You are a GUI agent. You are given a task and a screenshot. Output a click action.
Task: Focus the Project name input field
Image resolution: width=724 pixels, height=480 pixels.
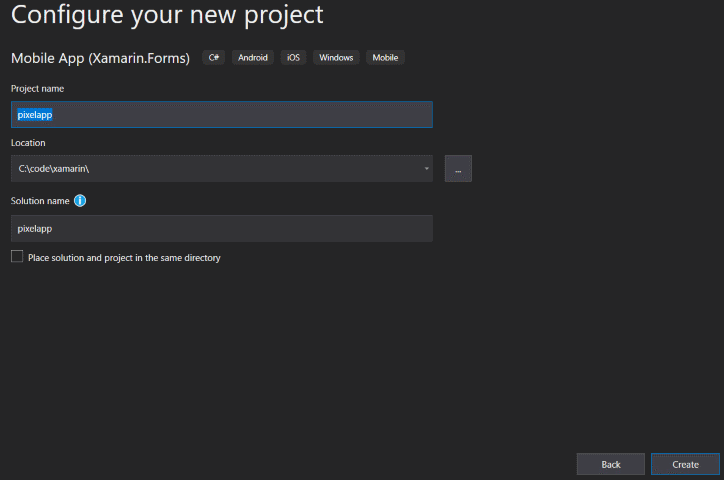(222, 114)
